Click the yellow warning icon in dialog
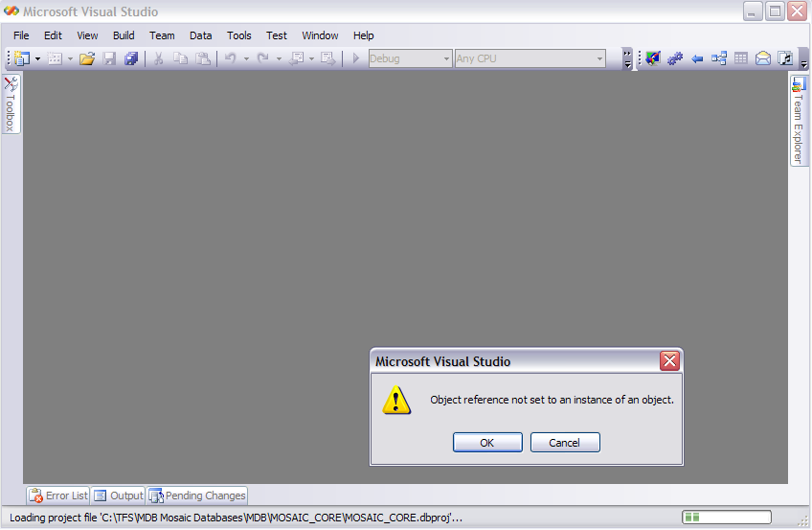This screenshot has height=530, width=812. (396, 400)
